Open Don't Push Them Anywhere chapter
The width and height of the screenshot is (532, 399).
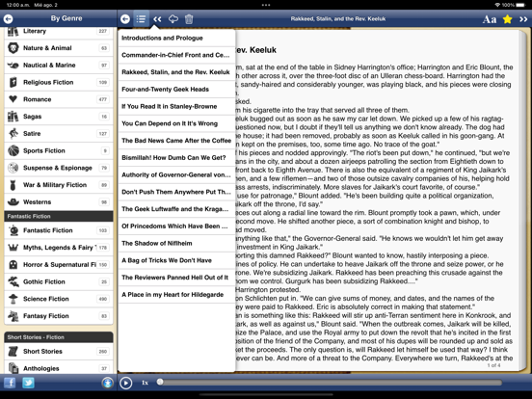(176, 192)
